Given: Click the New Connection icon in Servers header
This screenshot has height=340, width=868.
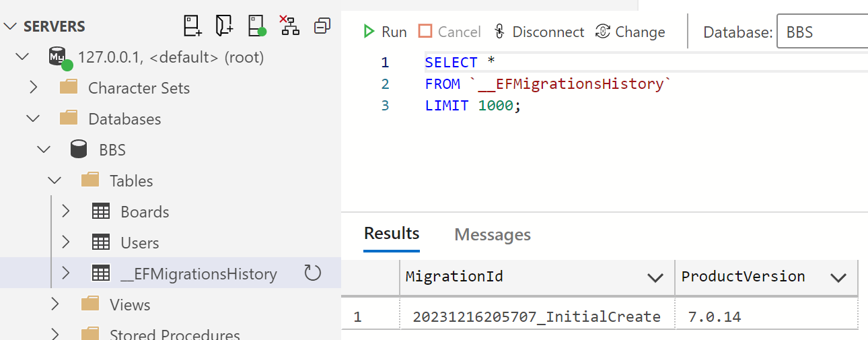Looking at the screenshot, I should pos(192,26).
